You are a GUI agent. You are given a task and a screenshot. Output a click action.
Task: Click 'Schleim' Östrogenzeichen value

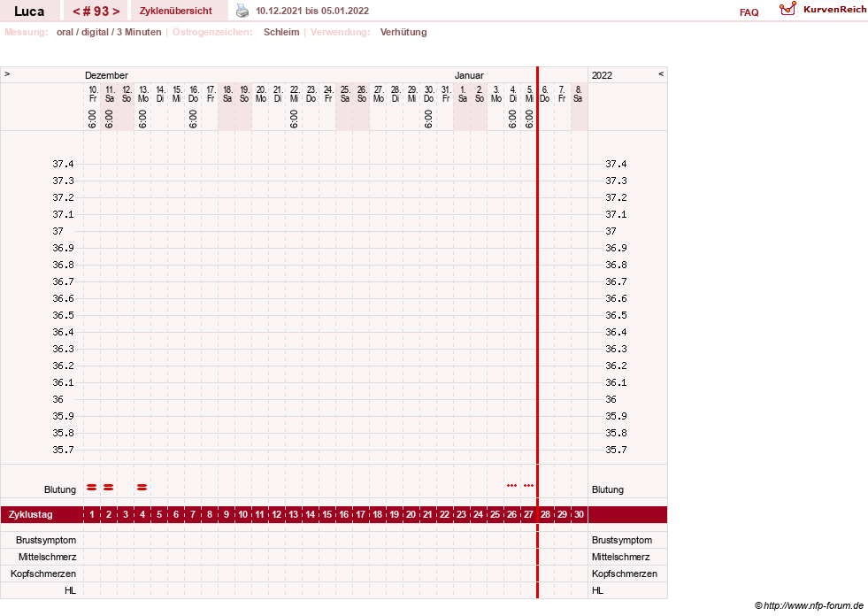point(281,32)
